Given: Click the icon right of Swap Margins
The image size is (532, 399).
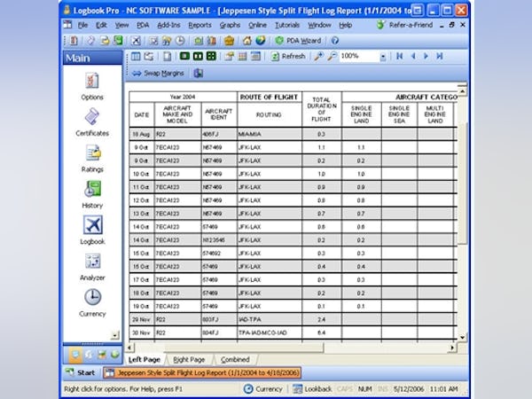Looking at the screenshot, I should (x=199, y=73).
